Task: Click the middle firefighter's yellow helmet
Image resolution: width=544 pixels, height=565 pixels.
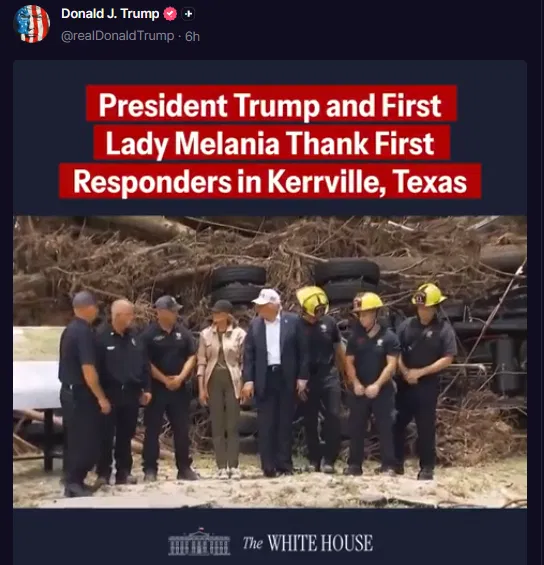Action: tap(368, 302)
